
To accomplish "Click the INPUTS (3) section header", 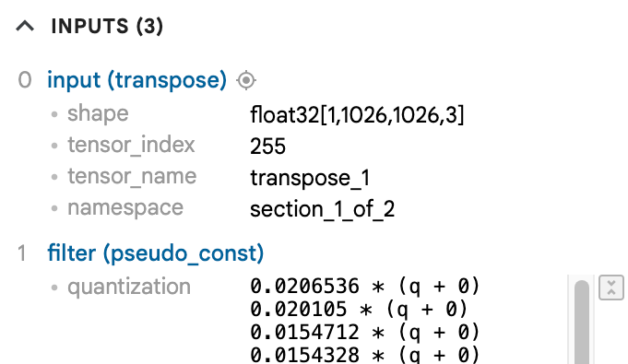I will (107, 27).
